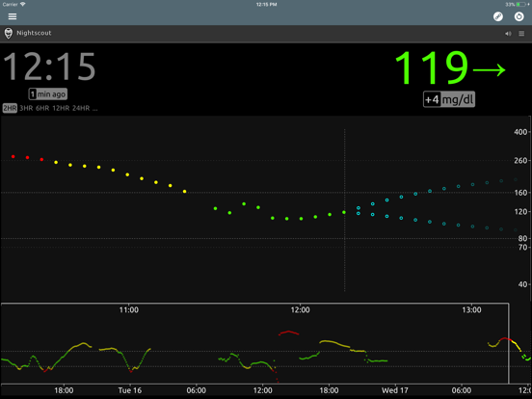Switch to the 6HR time range
Viewport: 532px width, 399px height.
pos(42,108)
